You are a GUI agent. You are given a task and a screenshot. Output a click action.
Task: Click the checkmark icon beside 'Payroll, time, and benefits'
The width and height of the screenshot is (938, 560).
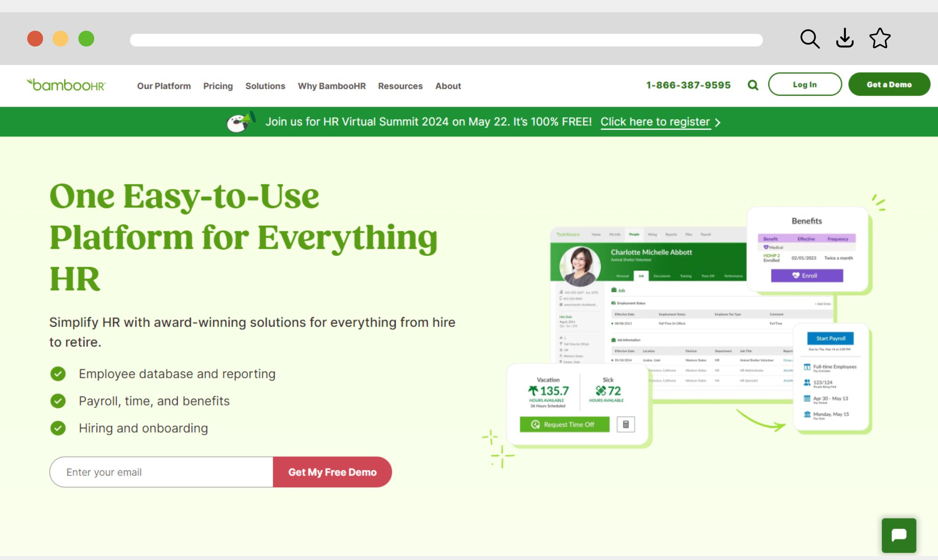click(x=58, y=401)
